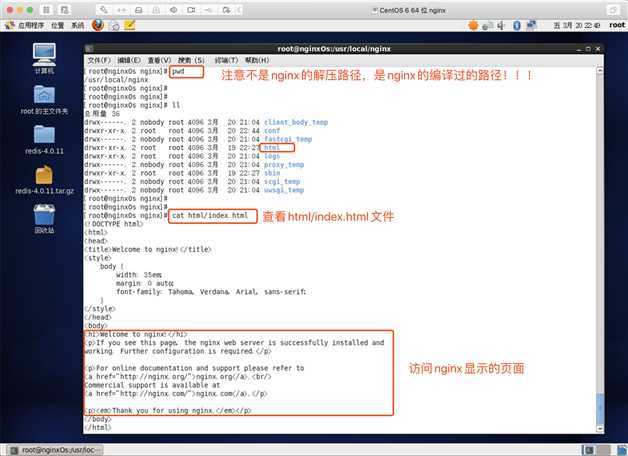Launch Firefox from the GNOME panel

[98, 25]
